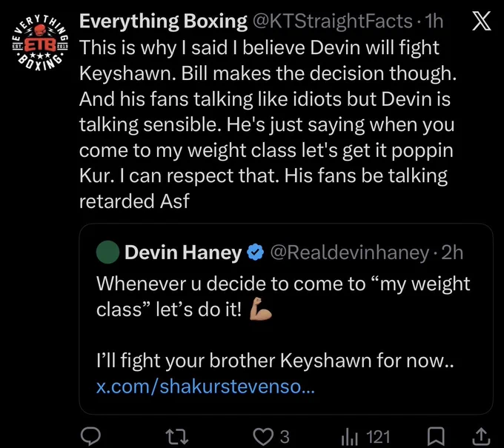Open the 1h timestamp of tweet
The image size is (504, 448).
pyautogui.click(x=434, y=21)
